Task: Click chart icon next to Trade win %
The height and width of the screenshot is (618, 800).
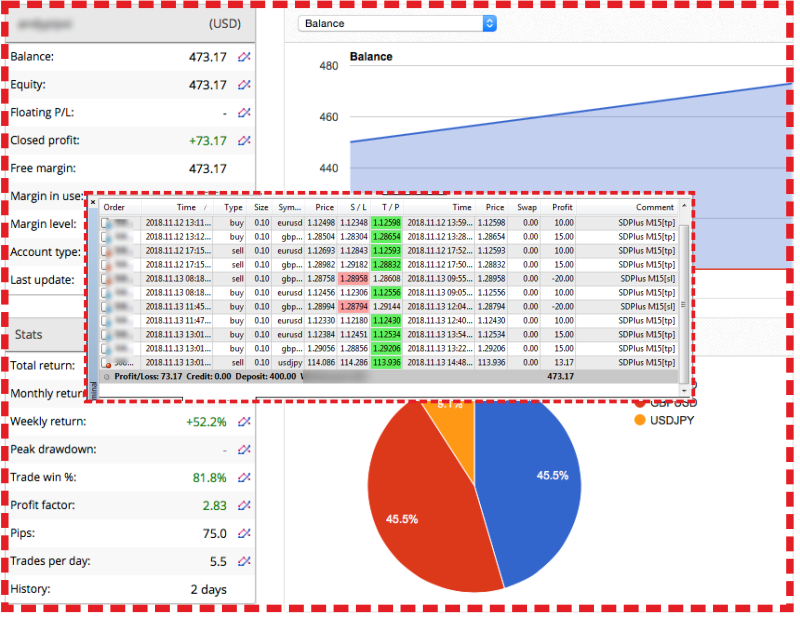Action: click(244, 478)
